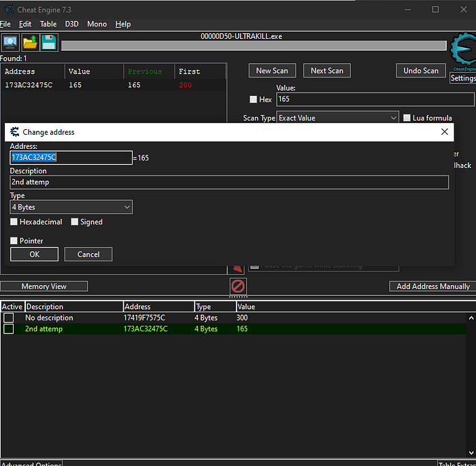Toggle the Signed checkbox
Image resolution: width=476 pixels, height=466 pixels.
point(74,222)
